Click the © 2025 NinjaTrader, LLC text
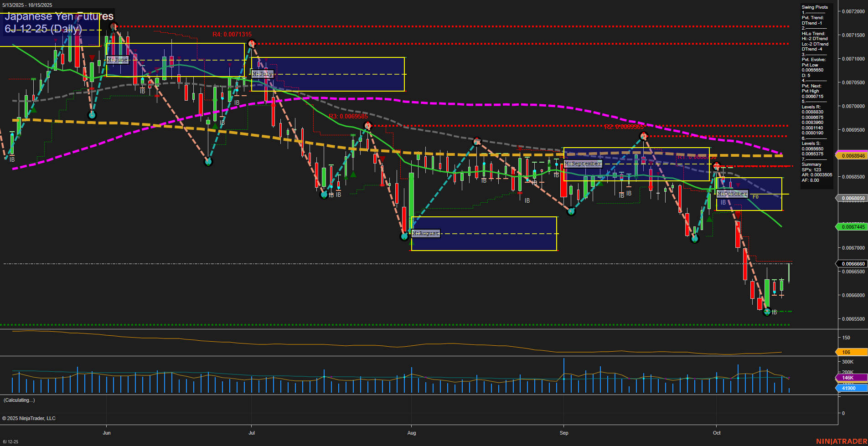Screen dimensions: 868x446 pyautogui.click(x=30, y=418)
